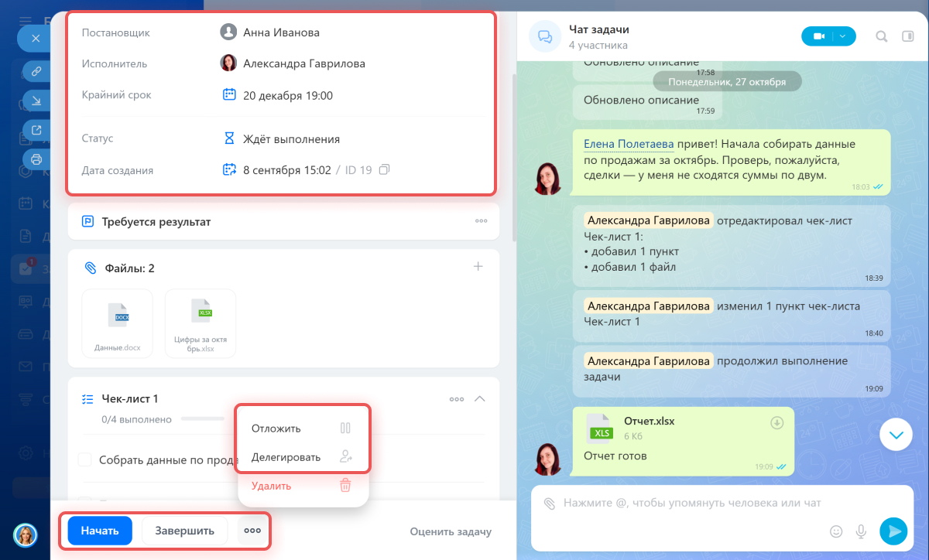Open the Данные.docx file thumbnail

coord(117,323)
